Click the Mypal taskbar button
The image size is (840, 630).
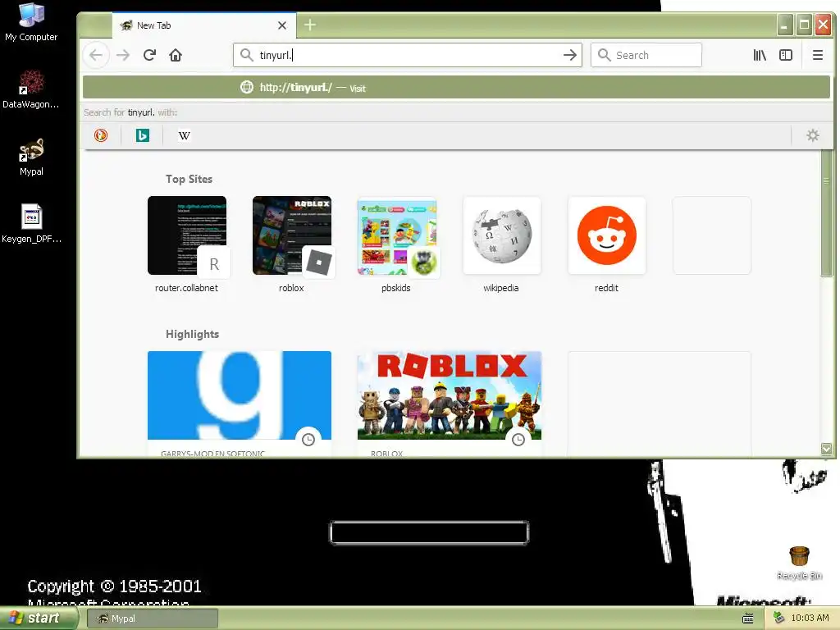tap(153, 619)
